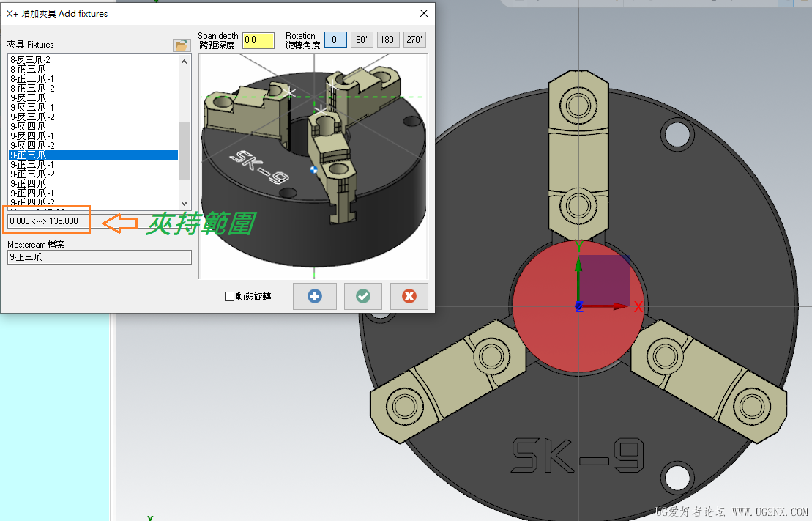This screenshot has width=812, height=521.
Task: Close the Add fixtures dialog
Action: 424,13
